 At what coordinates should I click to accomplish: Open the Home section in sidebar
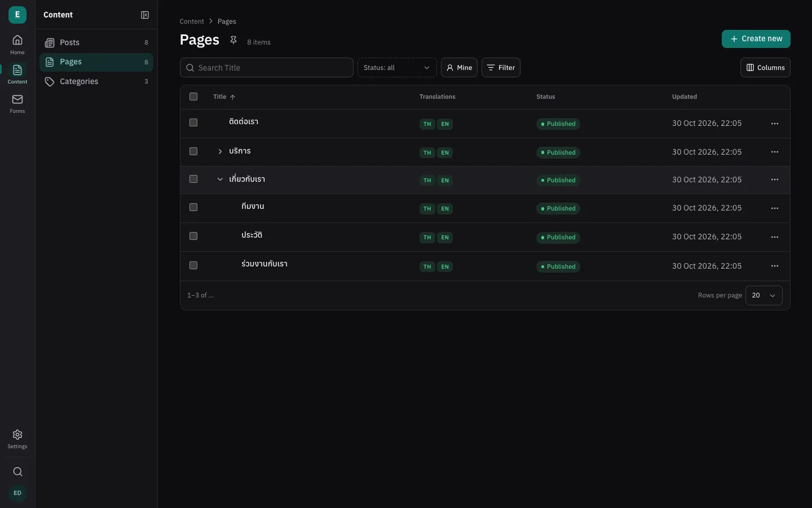pyautogui.click(x=17, y=45)
